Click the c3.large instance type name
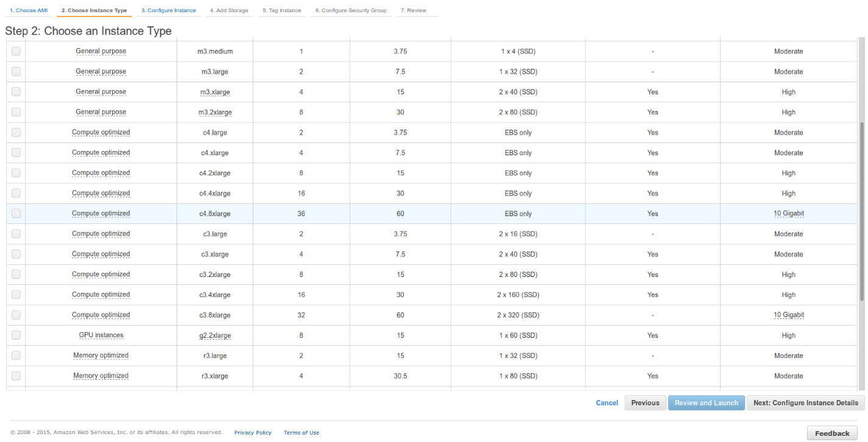The height and width of the screenshot is (442, 868). tap(214, 234)
